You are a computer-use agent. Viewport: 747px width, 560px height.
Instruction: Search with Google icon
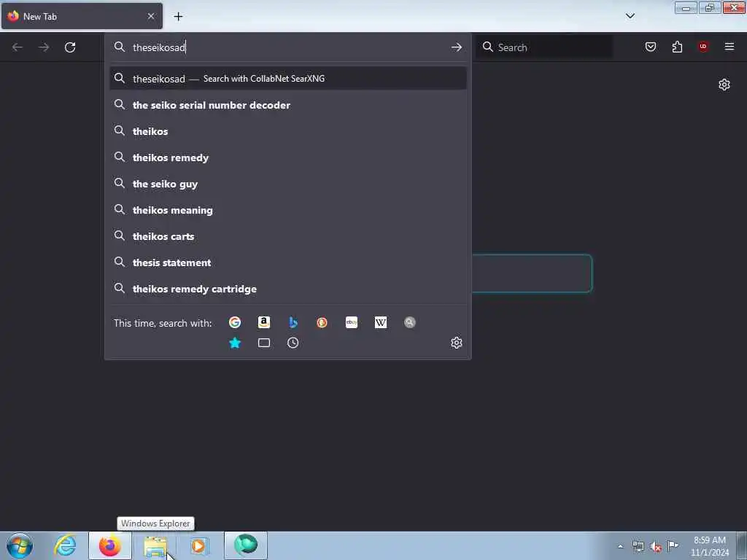(x=235, y=322)
